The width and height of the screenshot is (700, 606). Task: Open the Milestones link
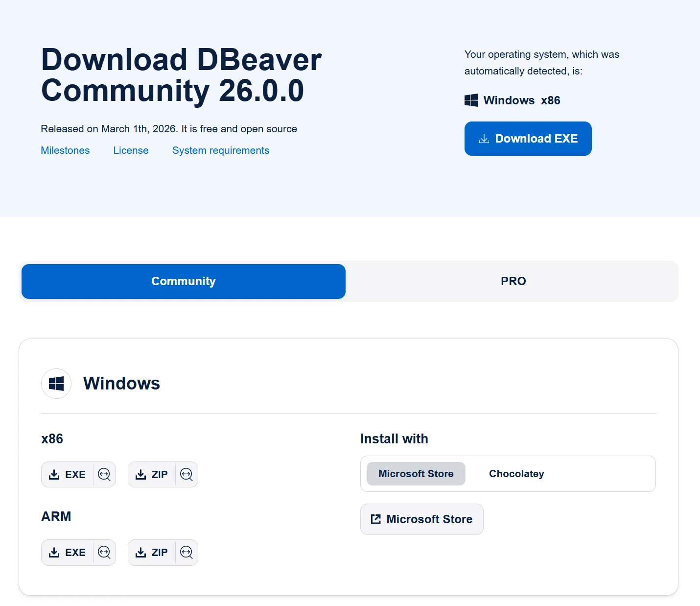click(x=65, y=150)
